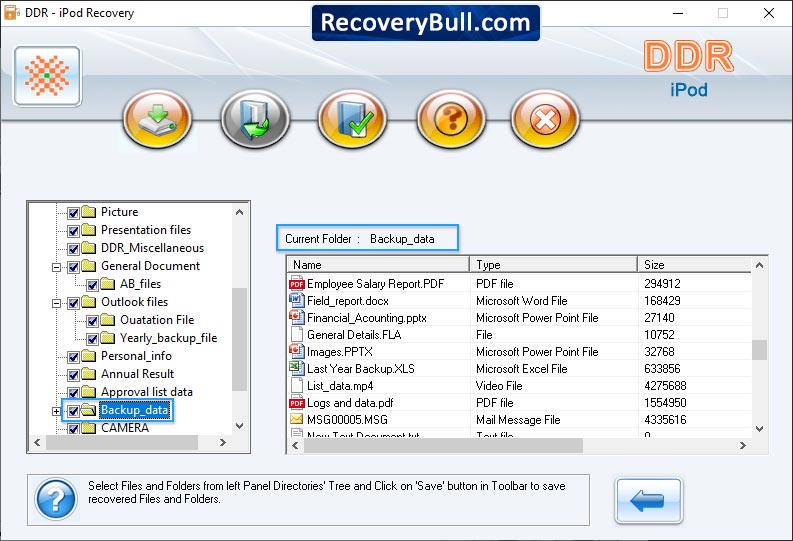Screen dimensions: 793x541
Task: Toggle the Outlook files checkbox
Action: (73, 303)
